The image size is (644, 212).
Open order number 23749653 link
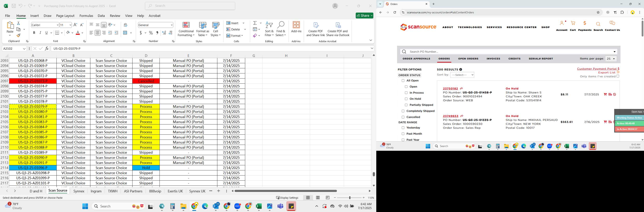tap(451, 116)
